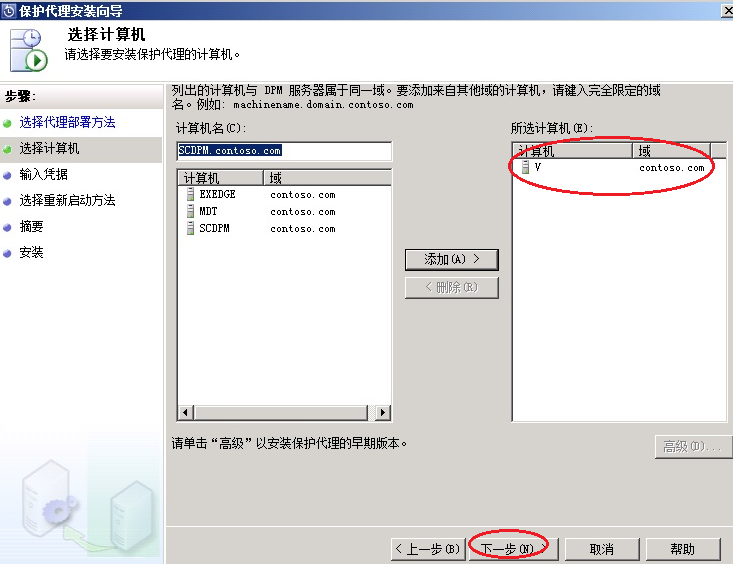This screenshot has height=564, width=733.
Task: Click the 上一步(B) button
Action: [x=428, y=549]
